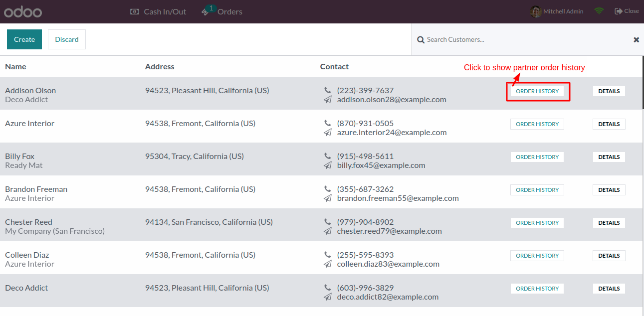This screenshot has width=644, height=316.
Task: Select customer Addison Olson
Action: tap(30, 90)
